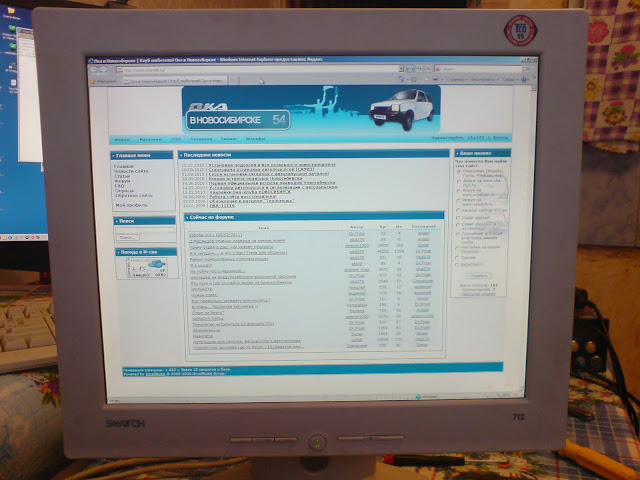Open Опросы in the main menu

point(124,191)
